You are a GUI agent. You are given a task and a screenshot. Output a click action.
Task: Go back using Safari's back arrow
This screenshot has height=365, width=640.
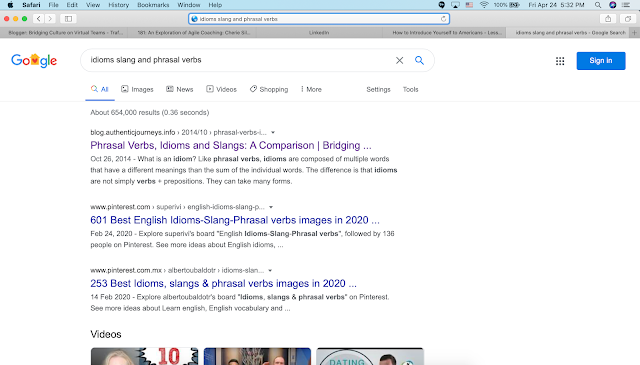38,19
